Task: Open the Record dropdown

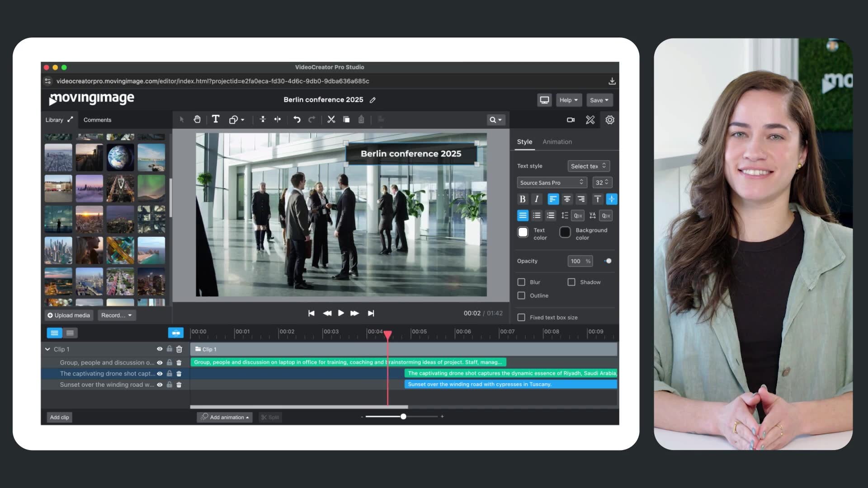Action: [117, 315]
